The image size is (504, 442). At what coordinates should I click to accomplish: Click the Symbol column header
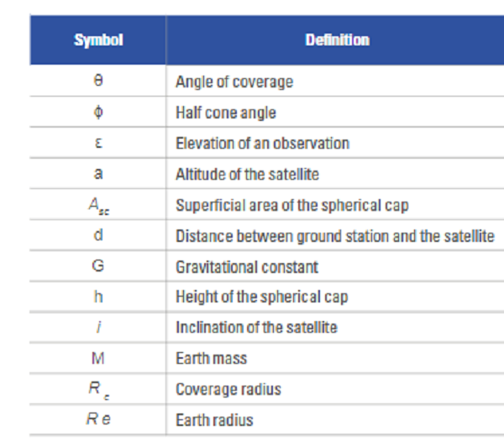point(98,40)
